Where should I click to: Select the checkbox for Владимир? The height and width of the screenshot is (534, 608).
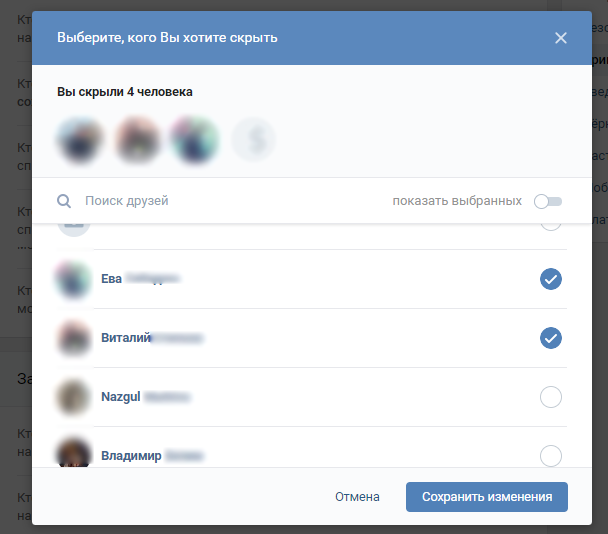(551, 456)
